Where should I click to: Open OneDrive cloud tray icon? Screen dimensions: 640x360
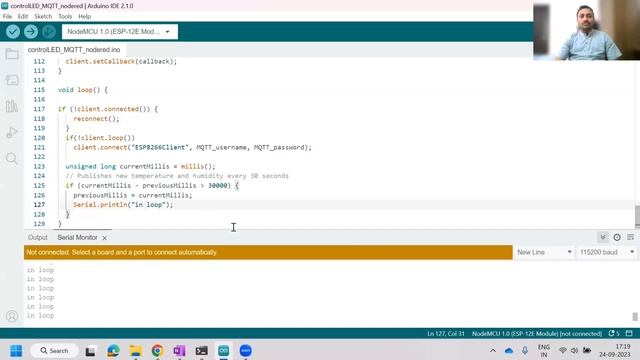(509, 351)
